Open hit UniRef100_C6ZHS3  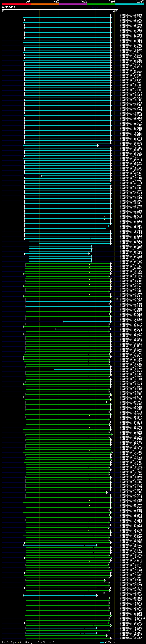131,32
